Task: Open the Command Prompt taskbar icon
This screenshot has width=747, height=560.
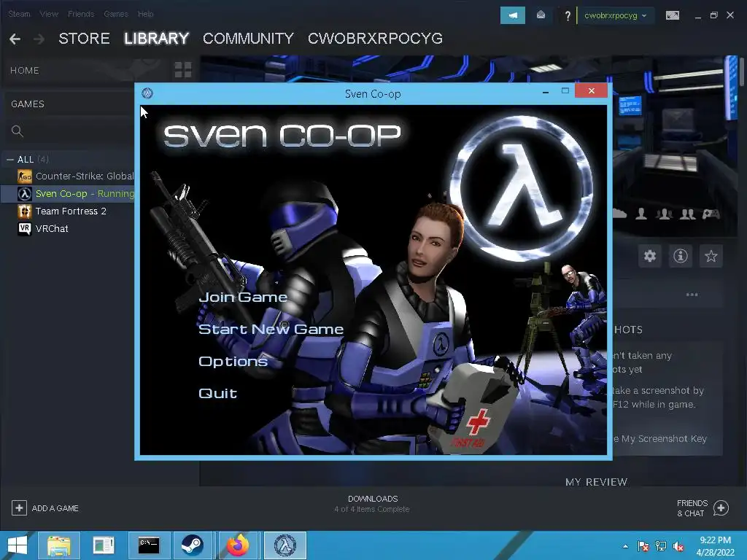Action: [149, 545]
